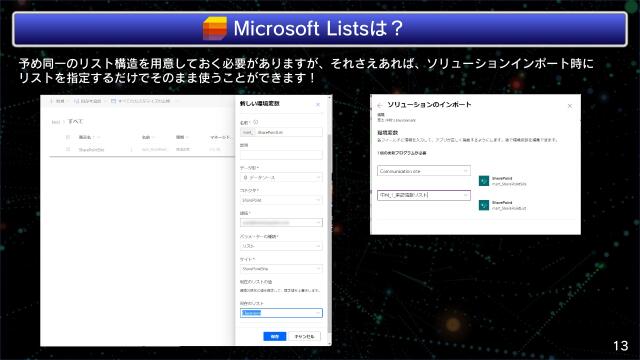Tick the checkbox of the SharePointSite row
Image resolution: width=640 pixels, height=360 pixels.
(x=68, y=149)
